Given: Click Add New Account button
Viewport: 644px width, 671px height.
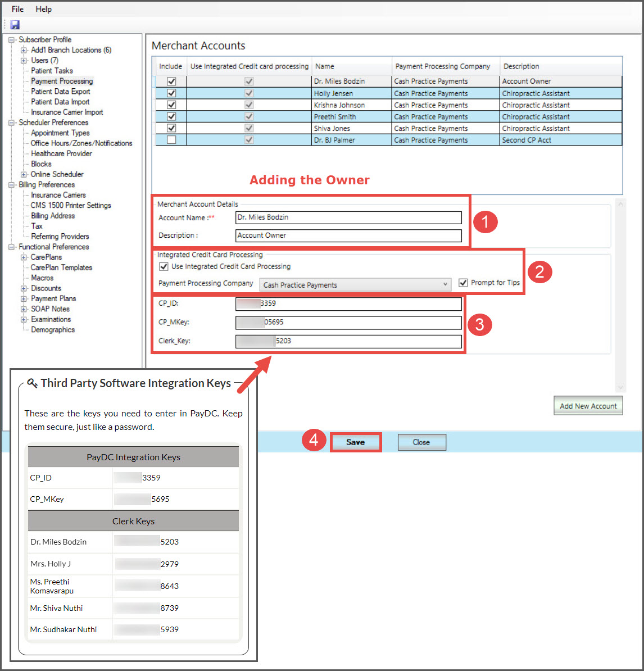Looking at the screenshot, I should pyautogui.click(x=588, y=406).
